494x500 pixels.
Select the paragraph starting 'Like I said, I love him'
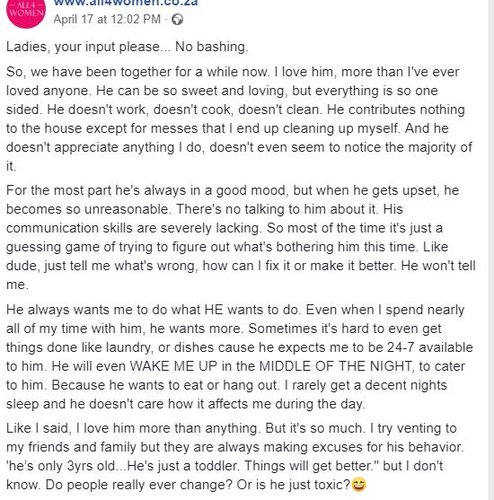click(x=235, y=456)
